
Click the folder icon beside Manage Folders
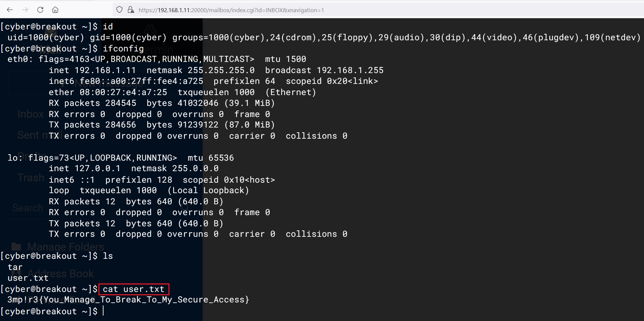16,247
